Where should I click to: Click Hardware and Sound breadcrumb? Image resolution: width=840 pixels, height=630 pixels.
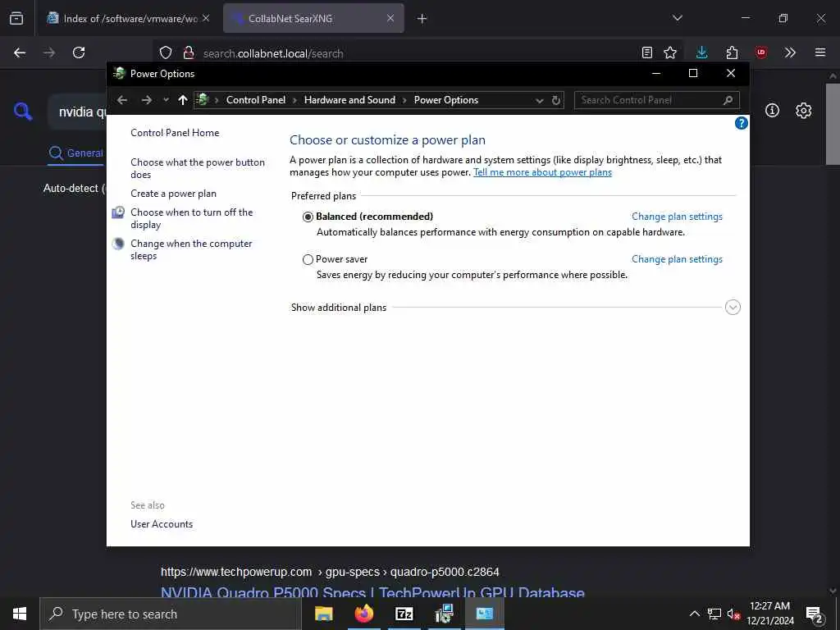pyautogui.click(x=349, y=100)
